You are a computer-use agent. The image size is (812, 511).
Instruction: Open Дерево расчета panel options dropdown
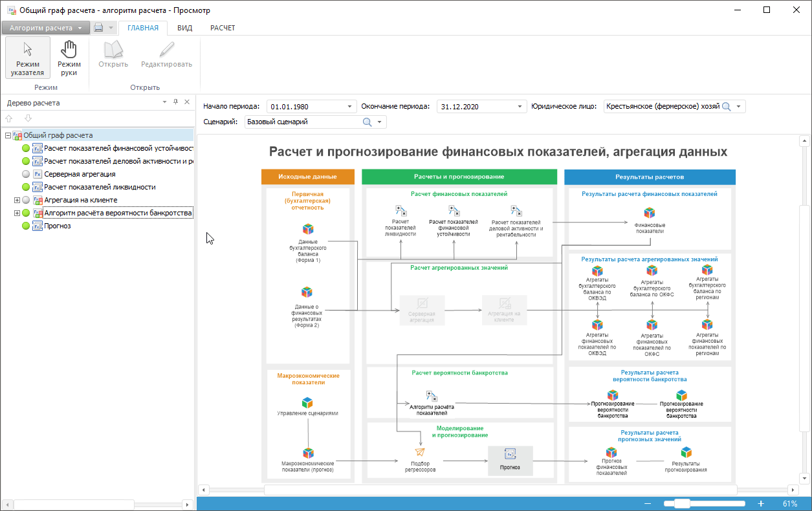pos(164,102)
